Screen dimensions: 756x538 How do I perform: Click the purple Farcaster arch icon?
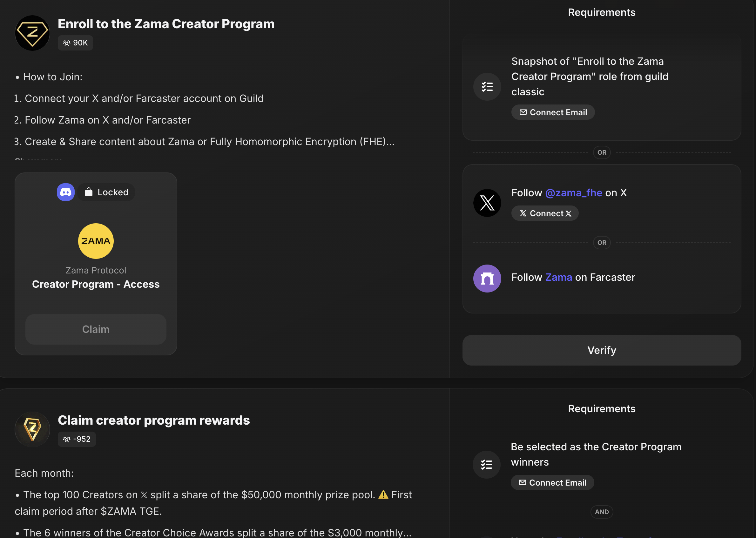487,279
